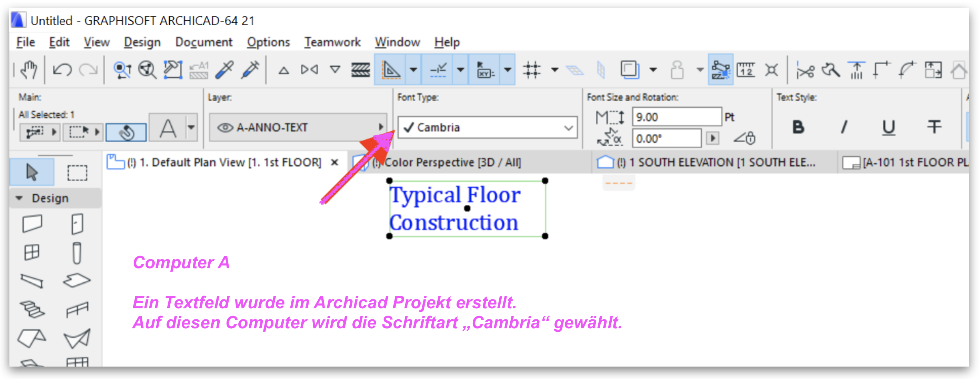Viewport: 980px width, 379px height.
Task: Redo the last action
Action: 88,70
